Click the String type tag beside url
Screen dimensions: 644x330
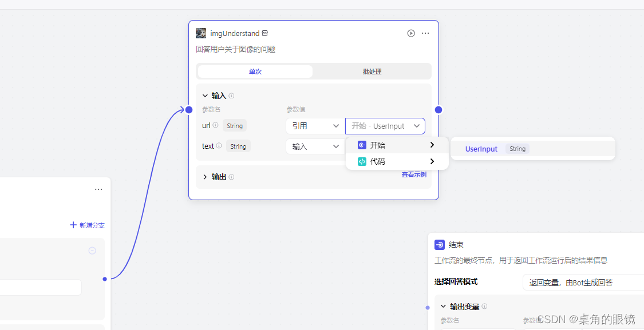pyautogui.click(x=235, y=126)
